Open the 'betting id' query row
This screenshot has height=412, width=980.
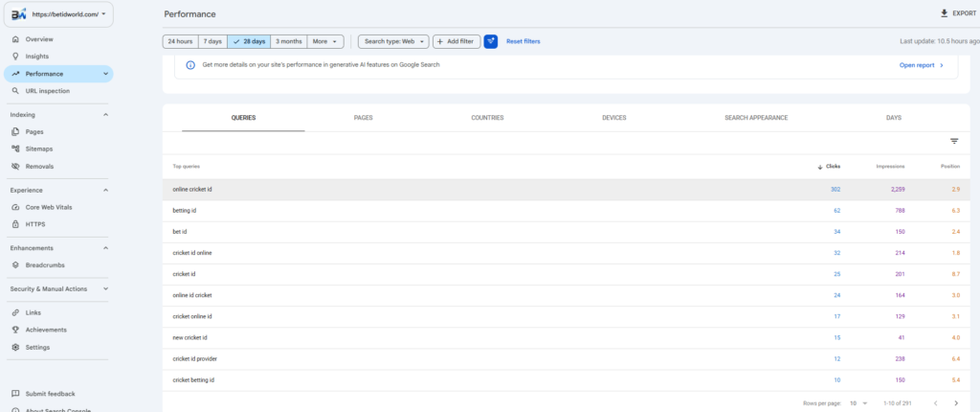click(567, 211)
